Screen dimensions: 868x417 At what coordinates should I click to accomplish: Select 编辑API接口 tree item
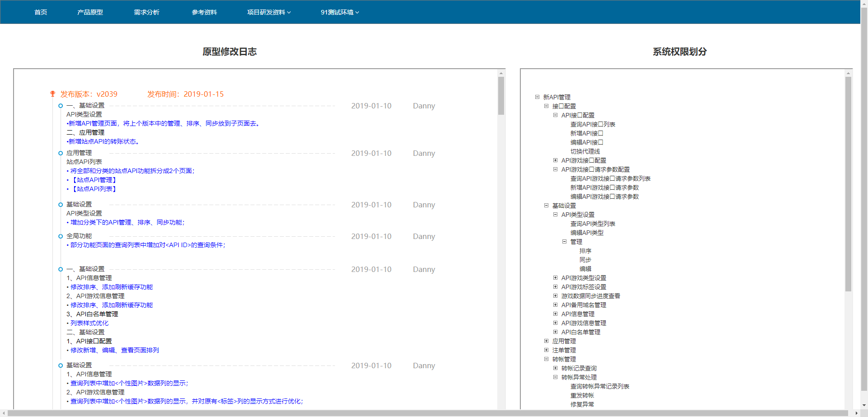point(587,142)
